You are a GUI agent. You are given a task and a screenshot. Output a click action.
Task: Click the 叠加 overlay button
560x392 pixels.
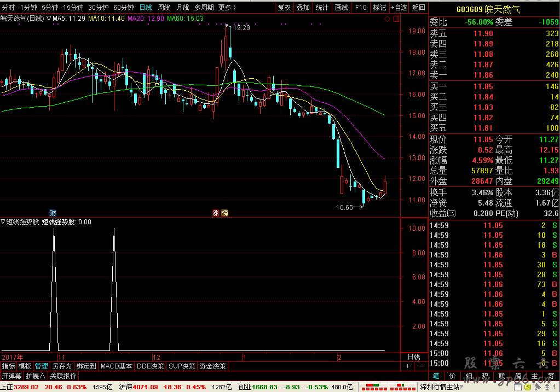click(303, 8)
